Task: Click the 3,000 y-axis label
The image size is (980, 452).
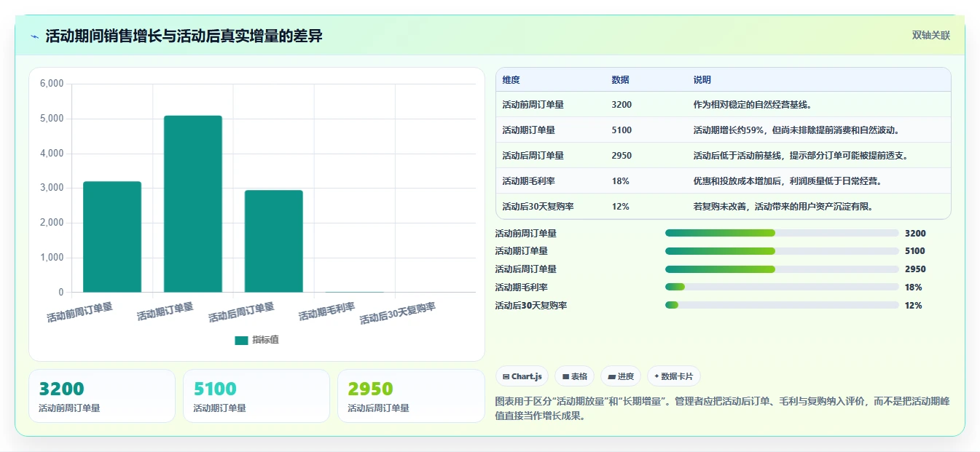Action: click(x=51, y=188)
